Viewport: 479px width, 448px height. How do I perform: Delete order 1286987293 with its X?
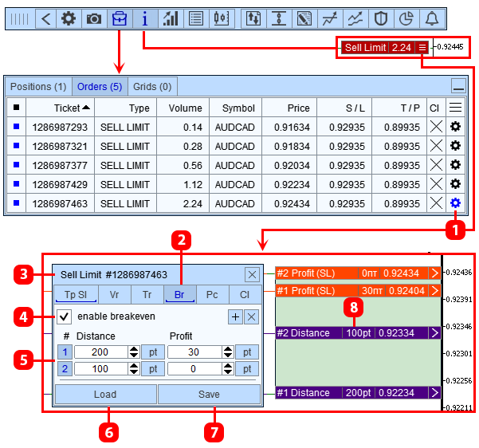[x=436, y=127]
